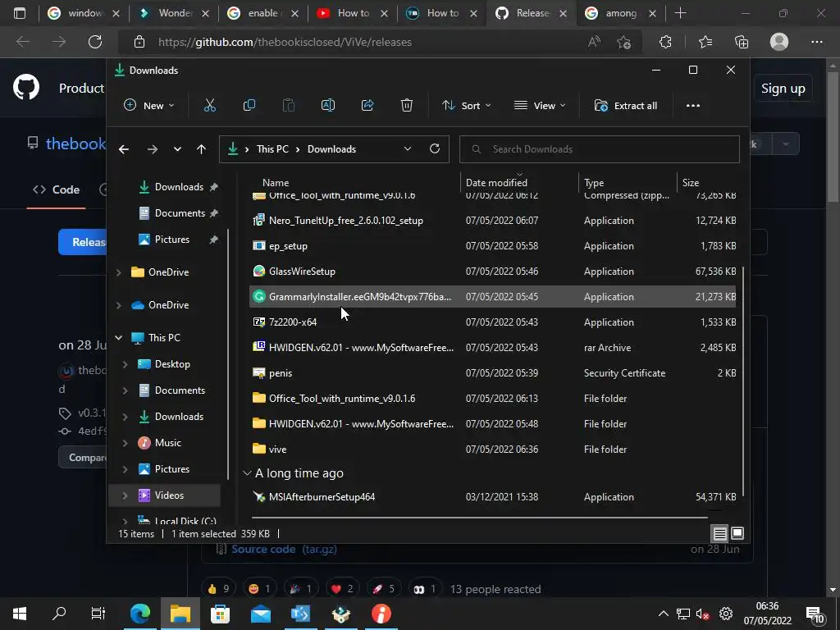Click the Share icon in File Explorer toolbar

click(367, 106)
